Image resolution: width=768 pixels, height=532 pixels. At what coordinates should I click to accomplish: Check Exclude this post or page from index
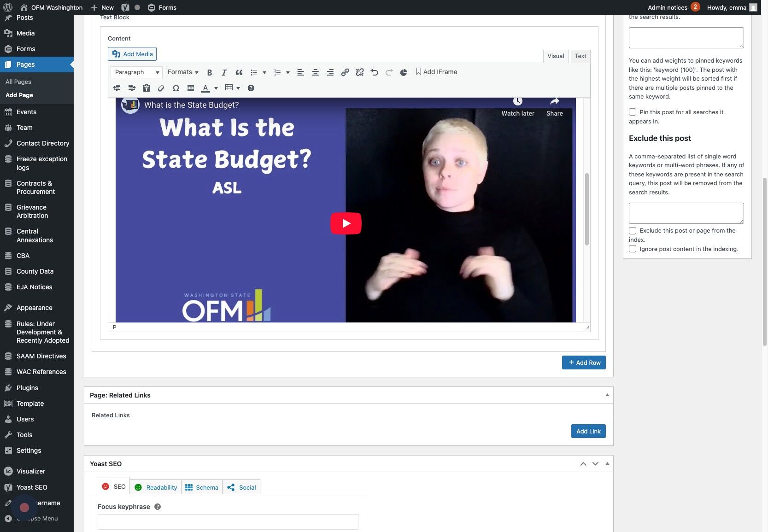point(633,231)
